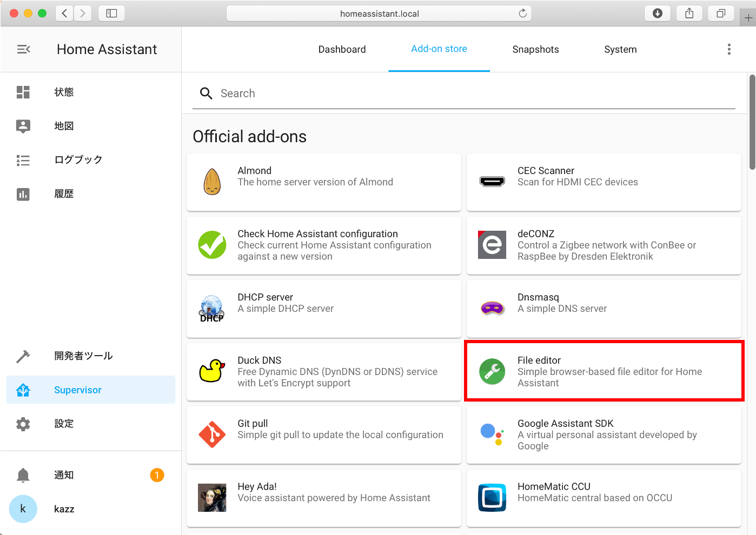The width and height of the screenshot is (756, 535).
Task: Click the page vertical scrollbar
Action: pos(752,122)
